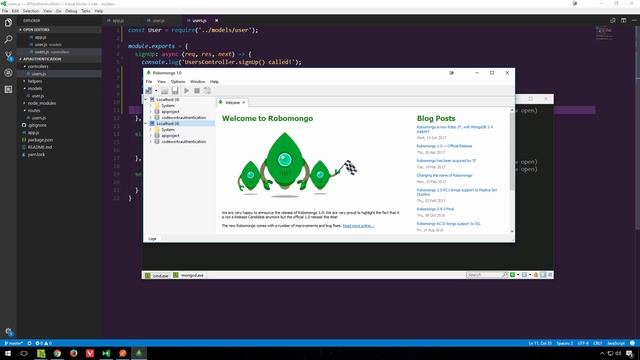
Task: Open the top blog post about Robo 3T
Action: click(454, 129)
